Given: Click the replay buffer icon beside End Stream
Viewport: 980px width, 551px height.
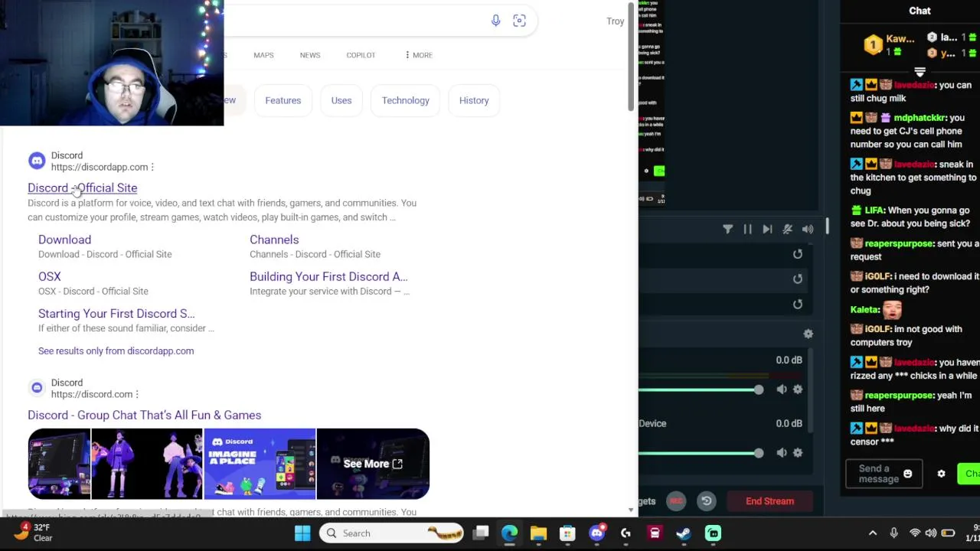Looking at the screenshot, I should point(706,501).
